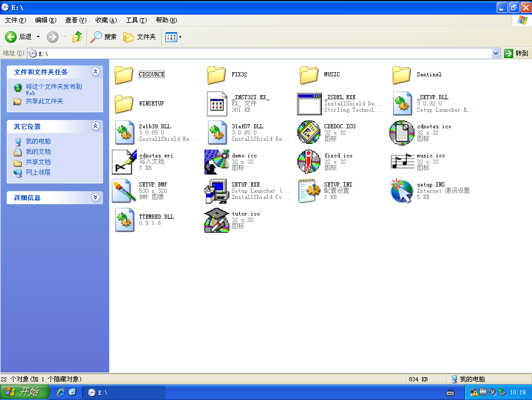The width and height of the screenshot is (532, 400).
Task: Click the 开始 Start button
Action: [24, 392]
